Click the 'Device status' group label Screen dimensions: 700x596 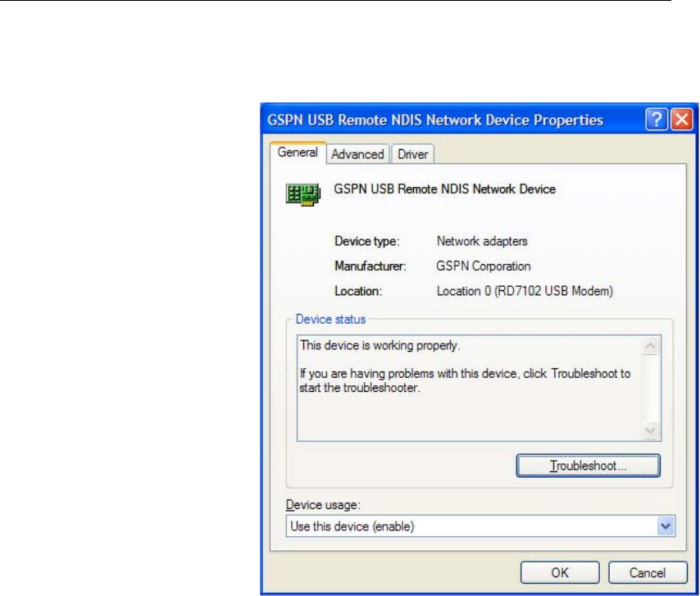pyautogui.click(x=331, y=319)
